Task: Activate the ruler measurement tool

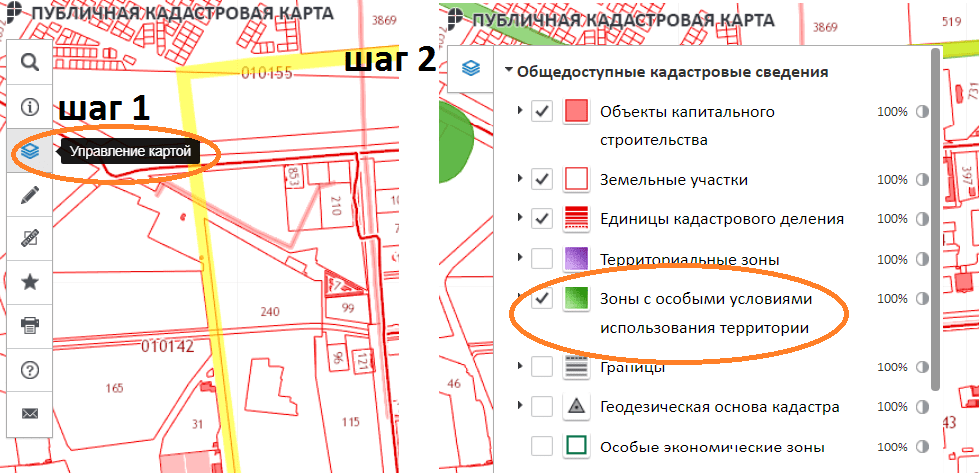Action: [30, 238]
